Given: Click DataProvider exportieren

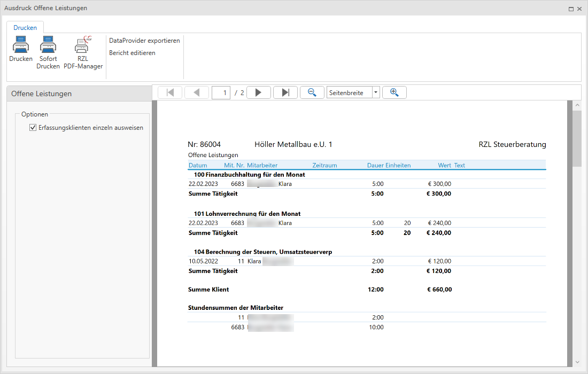Looking at the screenshot, I should pos(144,41).
